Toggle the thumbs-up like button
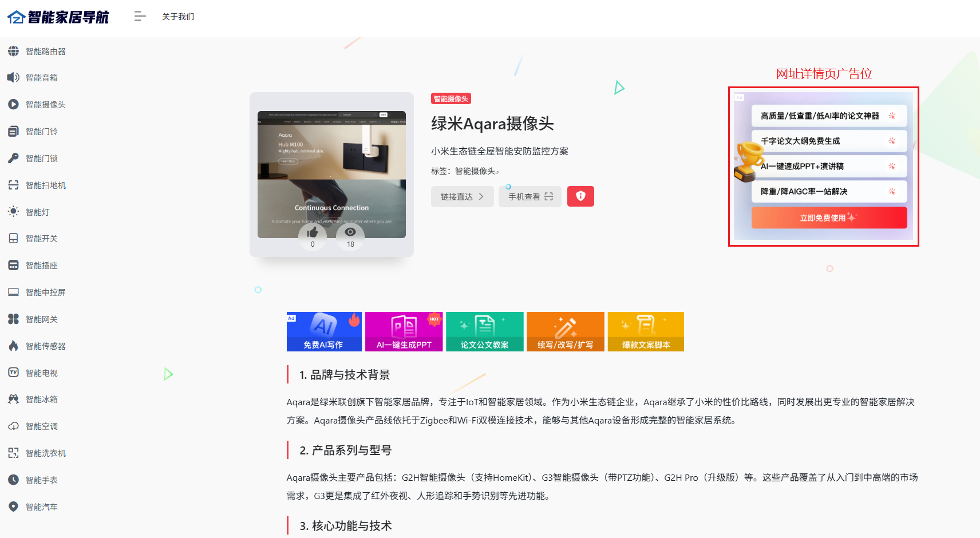This screenshot has height=538, width=980. 313,236
